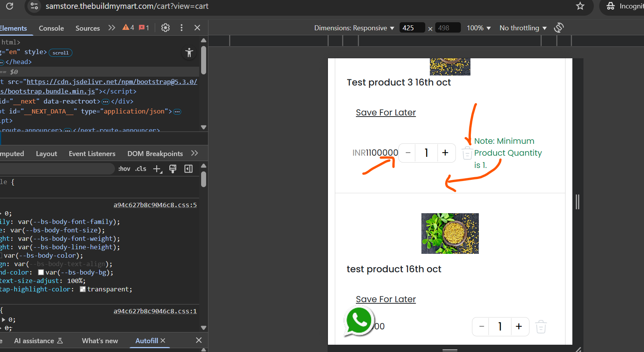644x352 pixels.
Task: Reload the page with the refresh icon
Action: pos(10,6)
